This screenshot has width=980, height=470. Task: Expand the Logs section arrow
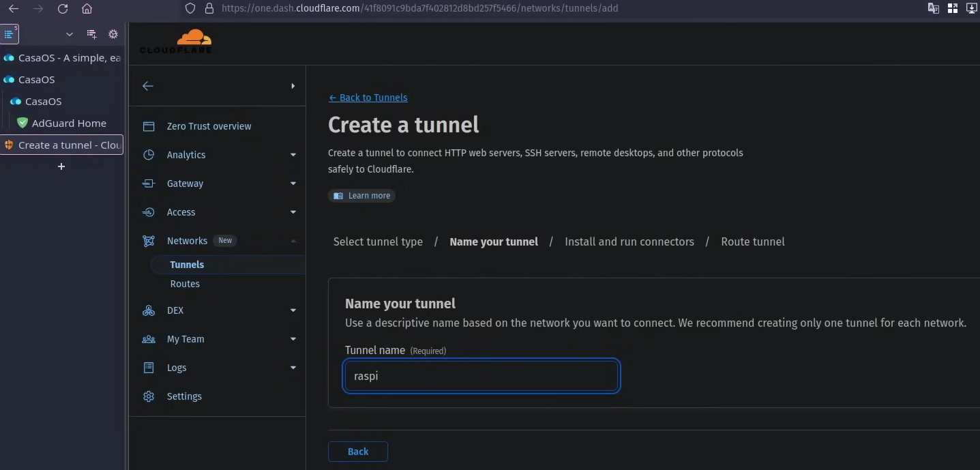pyautogui.click(x=293, y=368)
